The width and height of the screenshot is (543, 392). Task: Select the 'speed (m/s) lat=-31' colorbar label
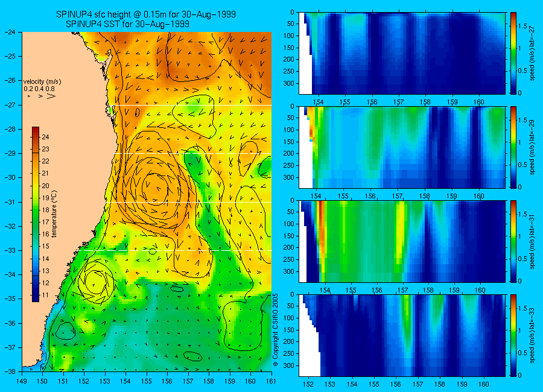pos(532,241)
